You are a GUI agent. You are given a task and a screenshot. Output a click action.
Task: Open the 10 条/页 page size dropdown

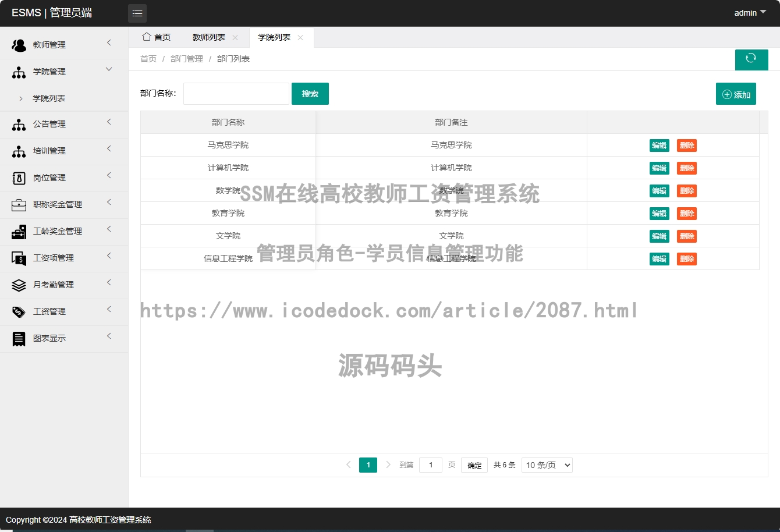click(x=547, y=465)
